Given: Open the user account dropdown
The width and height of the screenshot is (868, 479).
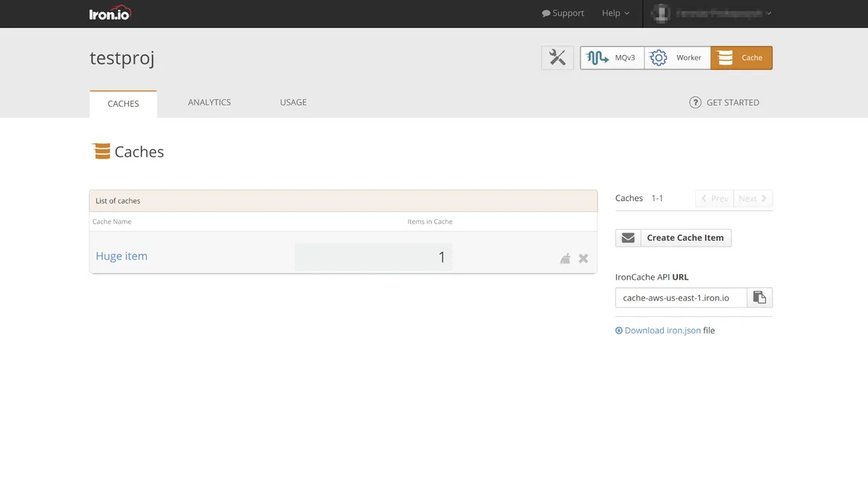Looking at the screenshot, I should pos(712,13).
